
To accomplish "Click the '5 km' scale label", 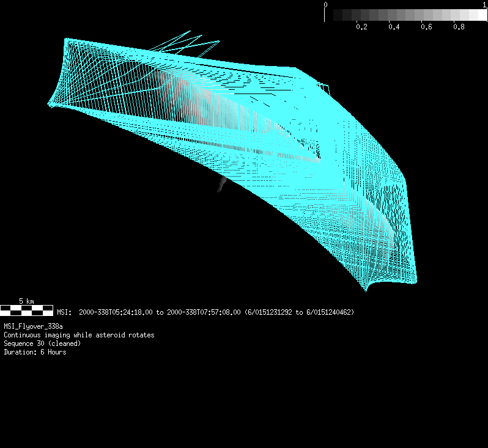I will point(26,301).
